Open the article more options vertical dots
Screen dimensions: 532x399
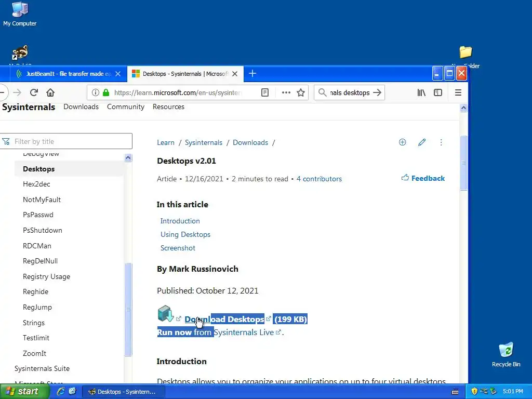point(441,142)
